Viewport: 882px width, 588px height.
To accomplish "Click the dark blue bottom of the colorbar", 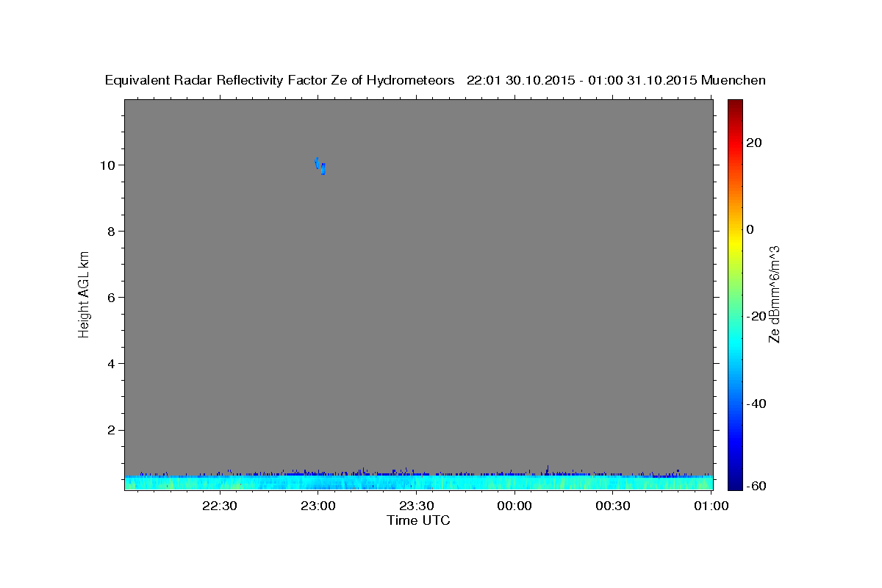I will coord(735,484).
